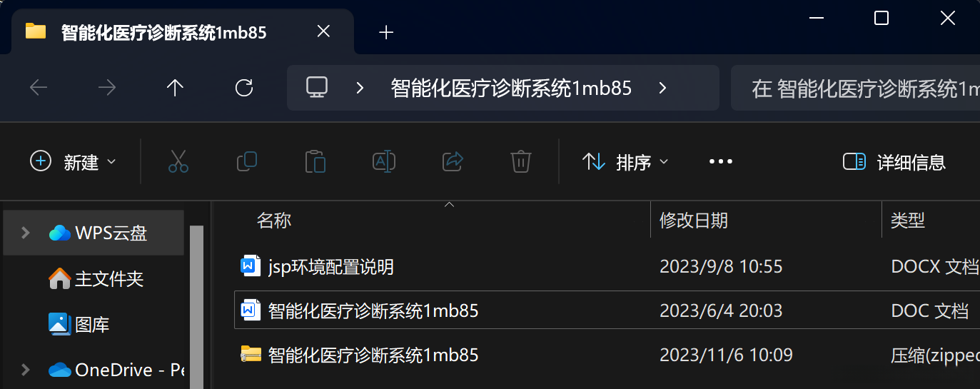This screenshot has height=389, width=980.
Task: Toggle the 详细信息 details pane
Action: coord(894,162)
